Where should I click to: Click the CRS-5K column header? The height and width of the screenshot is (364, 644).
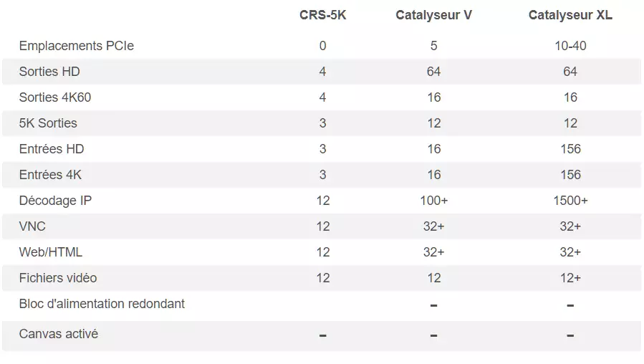tap(323, 15)
